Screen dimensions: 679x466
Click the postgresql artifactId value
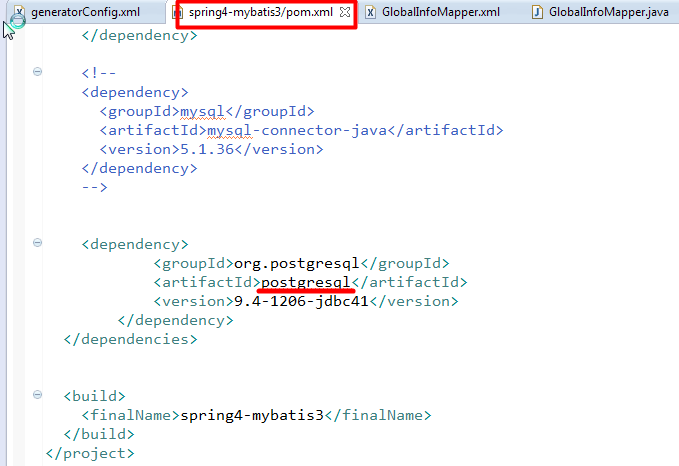tap(305, 282)
